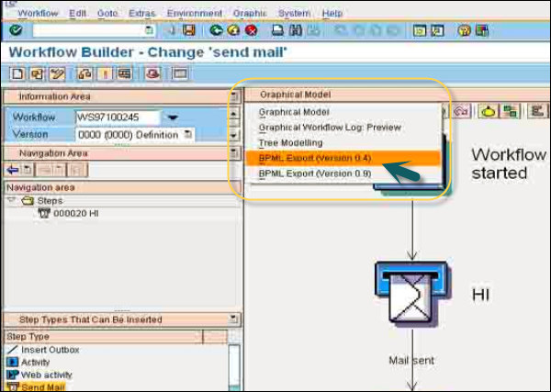
Task: Collapse the Steps folder tree node
Action: point(12,200)
